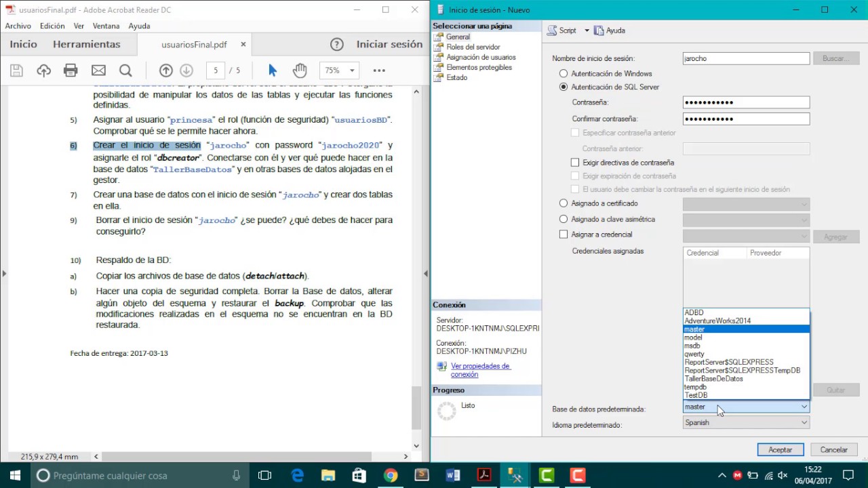Click the Acrobat vertical scrollbar thumb
The image size is (868, 488).
coord(416,407)
